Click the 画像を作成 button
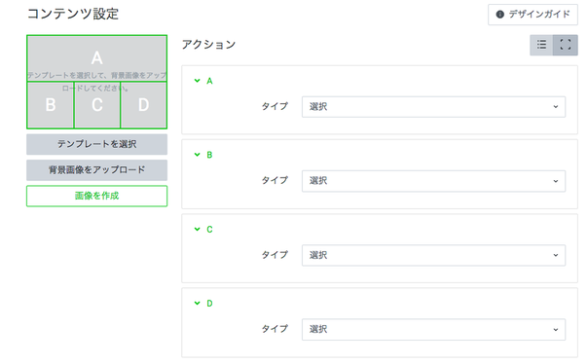 (x=96, y=196)
